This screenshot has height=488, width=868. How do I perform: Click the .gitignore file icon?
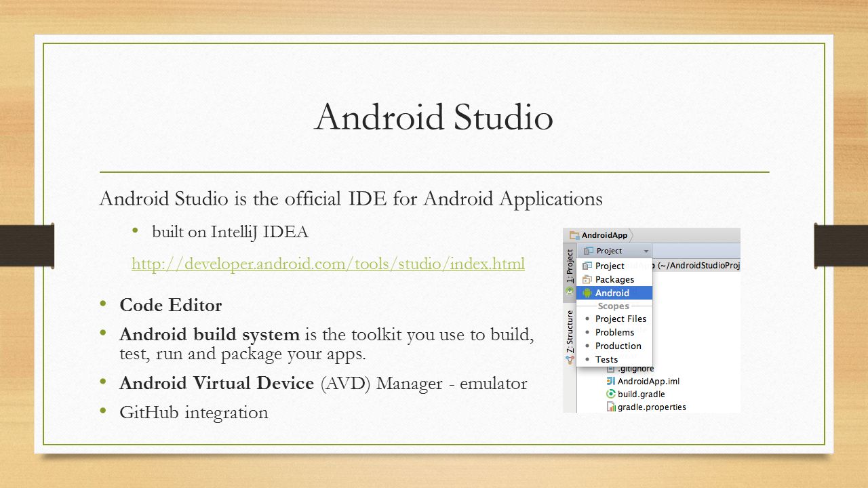tap(610, 369)
